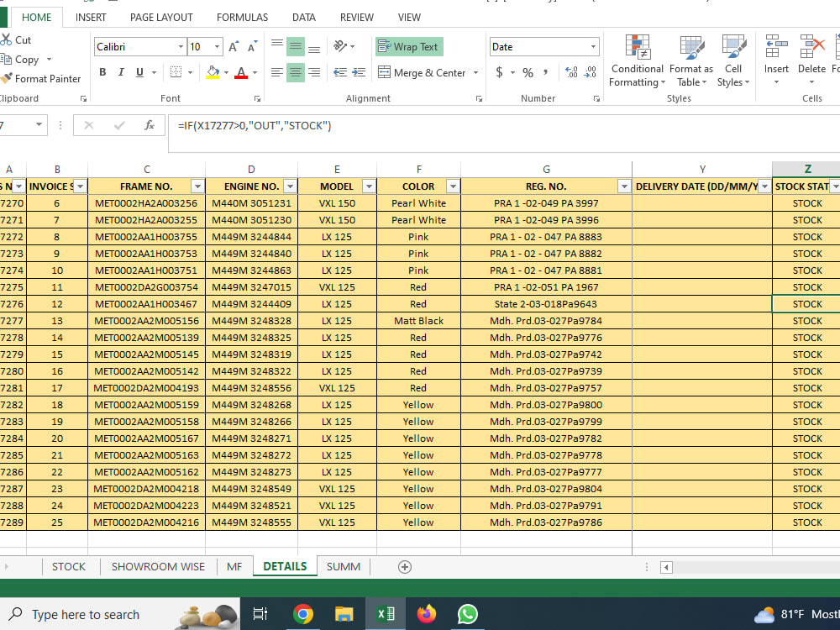Image resolution: width=840 pixels, height=630 pixels.
Task: Align text left
Action: 277,72
